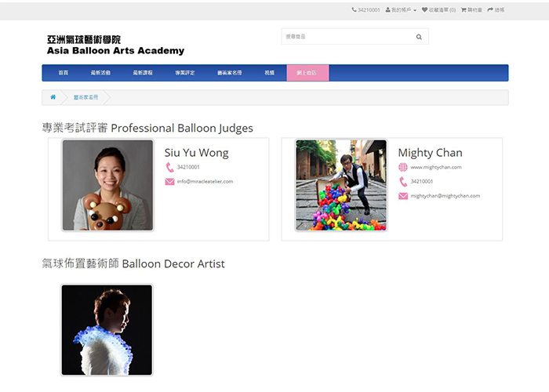Expand the 我的帳戶 account dropdown

click(x=401, y=10)
